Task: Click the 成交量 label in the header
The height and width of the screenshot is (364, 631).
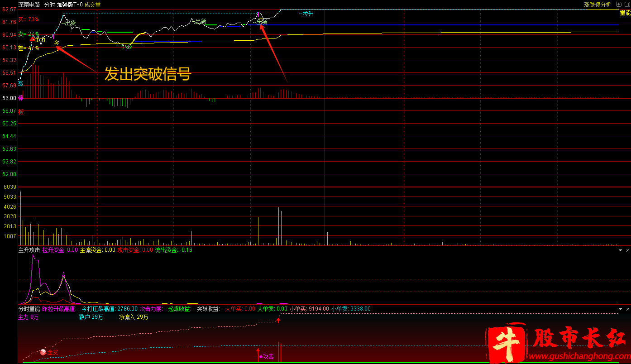Action: tap(93, 5)
